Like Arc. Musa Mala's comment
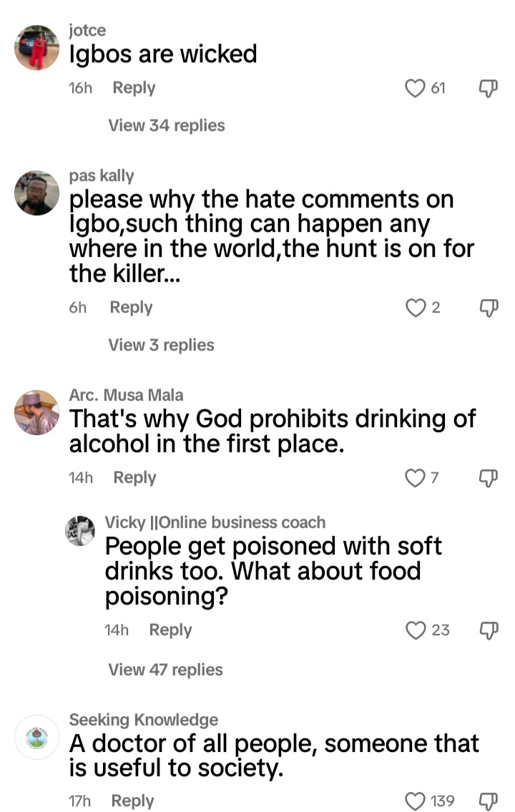Viewport: 515px width, 812px height. click(416, 478)
